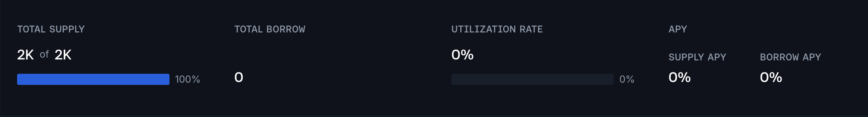The width and height of the screenshot is (868, 117).
Task: Click the Utilization Rate heading
Action: click(x=497, y=29)
